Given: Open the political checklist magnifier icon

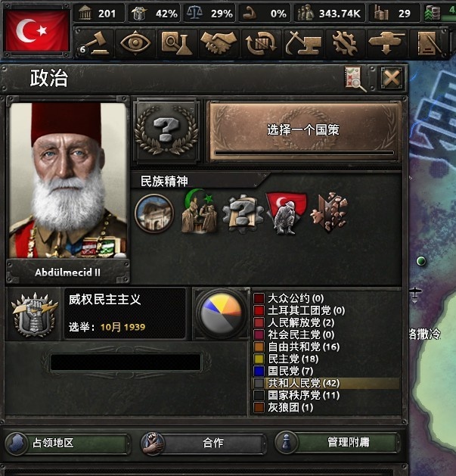Looking at the screenshot, I should tap(355, 79).
